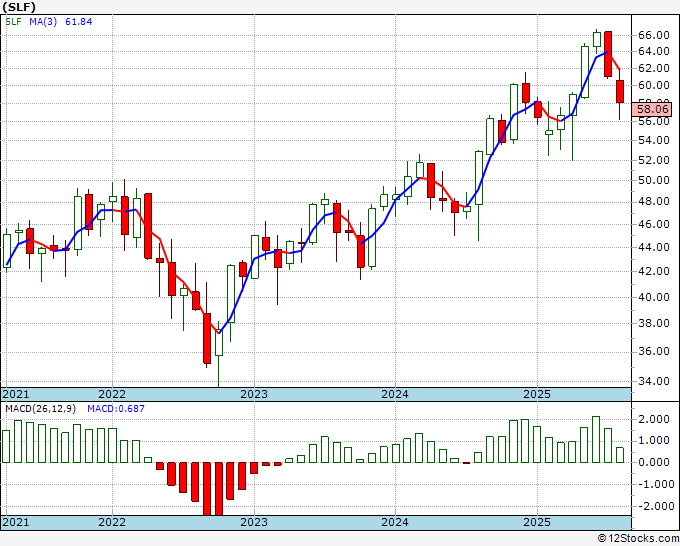Click the 2.000 MACD axis label
The image size is (680, 546).
coord(656,419)
